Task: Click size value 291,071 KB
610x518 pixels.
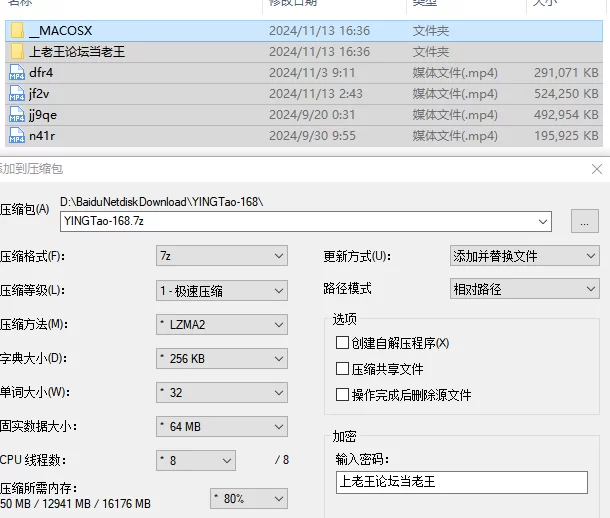Action: [566, 73]
